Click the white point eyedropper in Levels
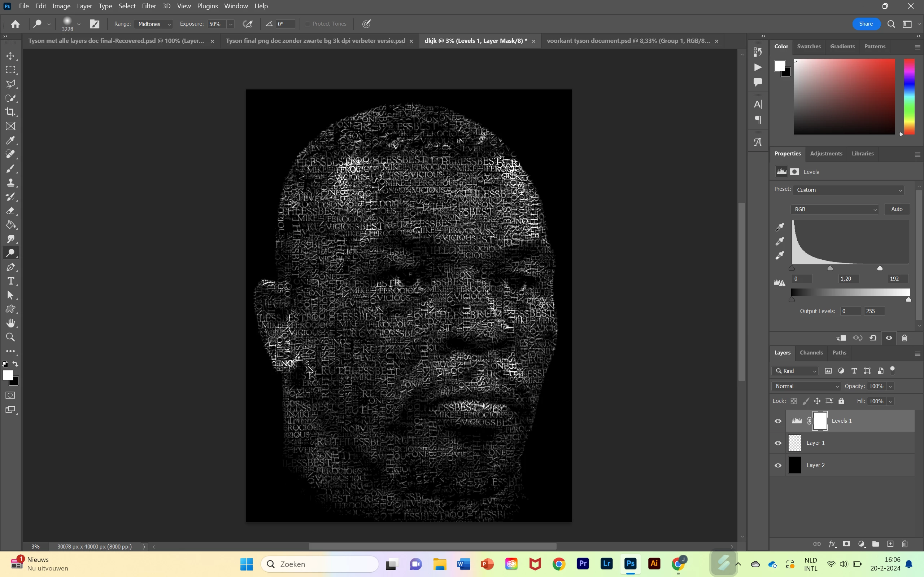Viewport: 924px width, 577px height. [x=780, y=255]
